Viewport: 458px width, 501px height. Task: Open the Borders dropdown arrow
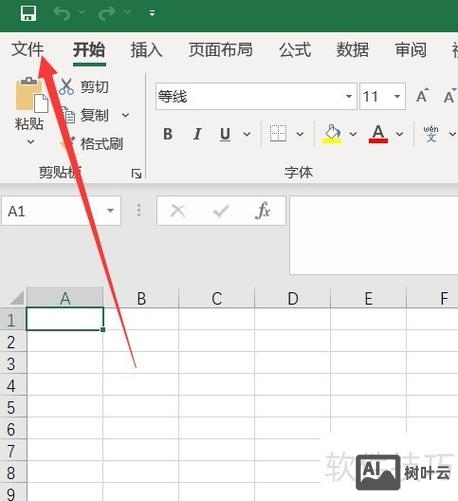pos(300,134)
